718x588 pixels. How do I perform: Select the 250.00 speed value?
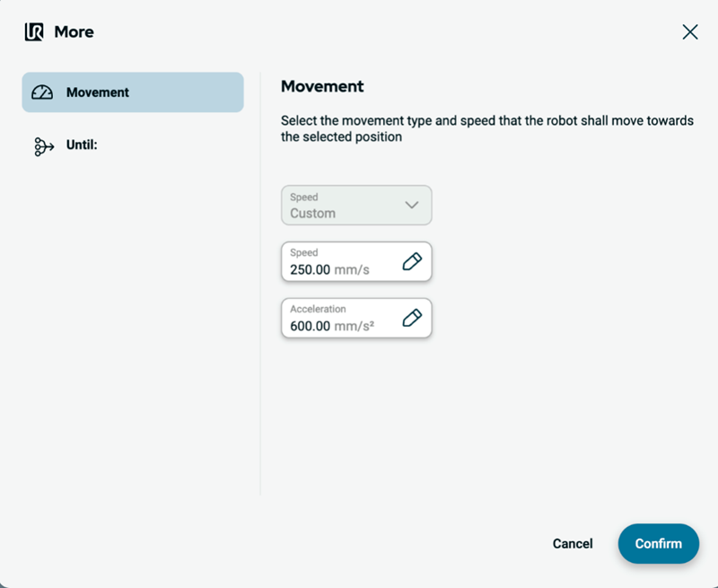(x=310, y=269)
